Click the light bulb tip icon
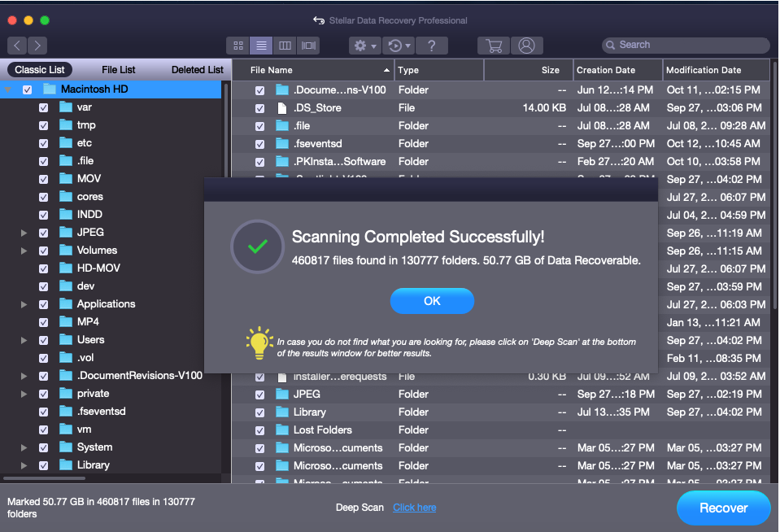This screenshot has height=532, width=780. coord(259,342)
